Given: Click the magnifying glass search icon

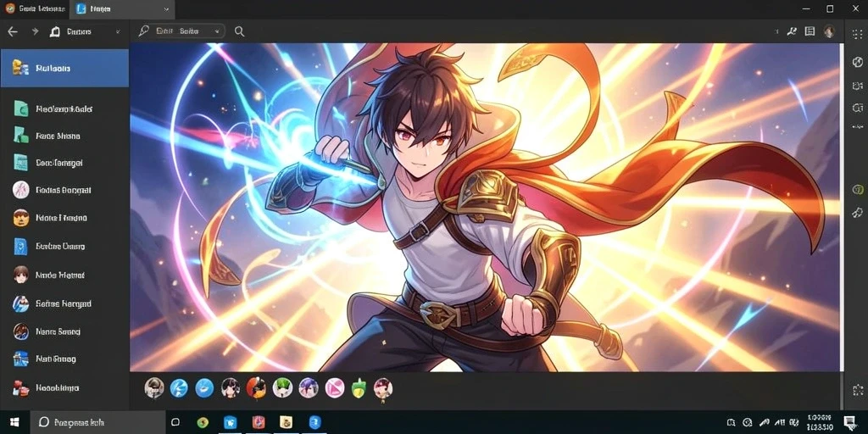Looking at the screenshot, I should pyautogui.click(x=239, y=31).
